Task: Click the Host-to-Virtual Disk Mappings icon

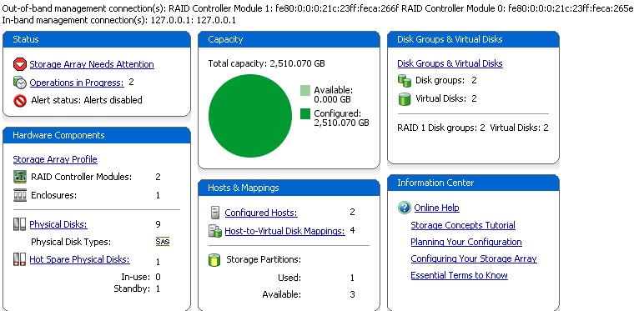Action: (215, 231)
